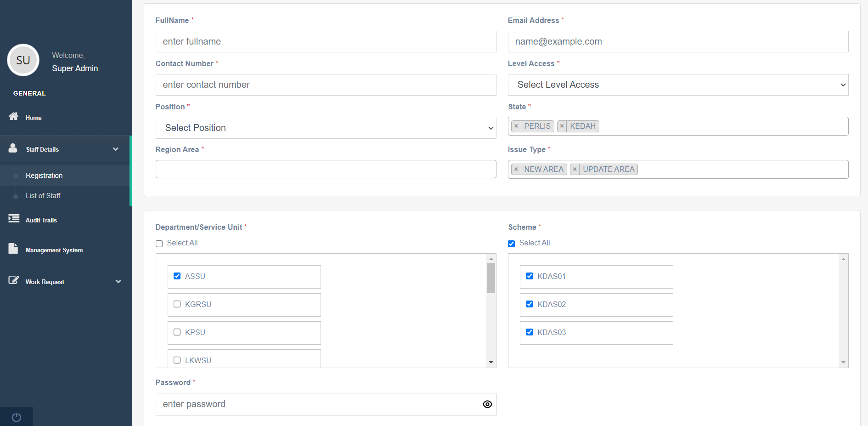868x426 pixels.
Task: Click the Work Request edit icon
Action: [x=14, y=280]
